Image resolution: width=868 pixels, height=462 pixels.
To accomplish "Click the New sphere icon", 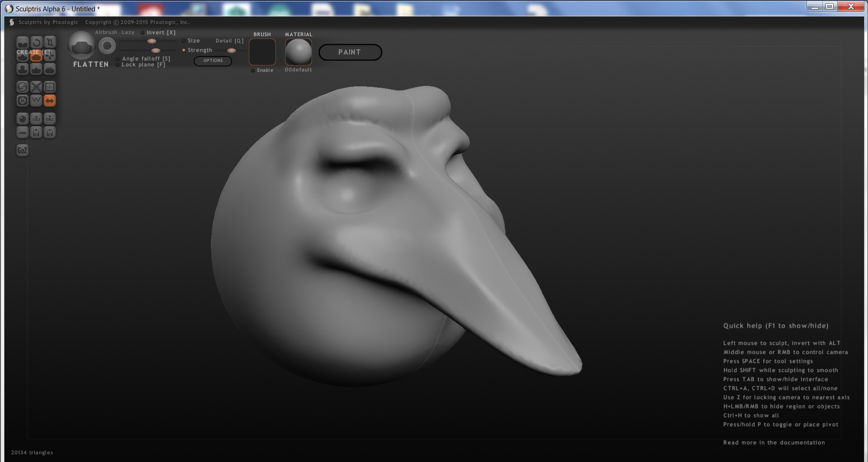I will 22,118.
